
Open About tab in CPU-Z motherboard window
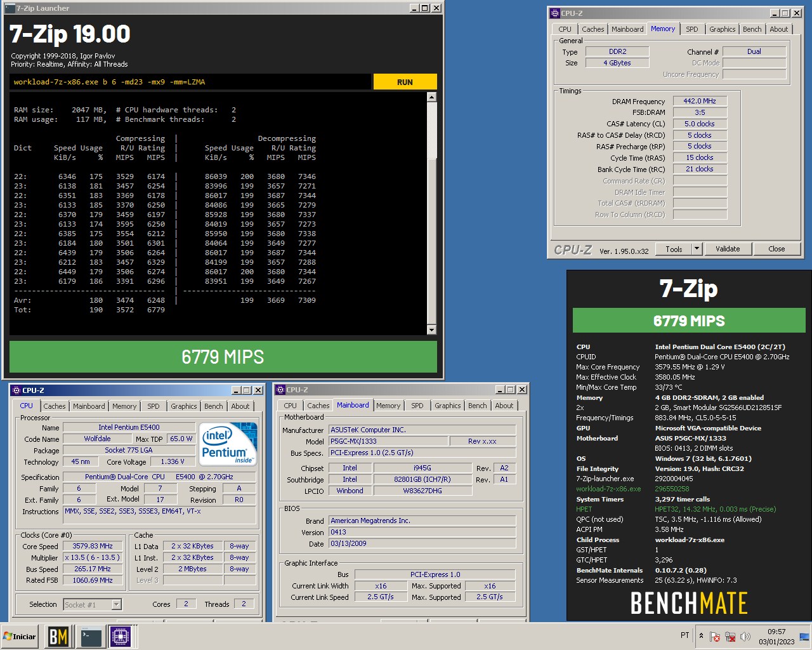[504, 406]
